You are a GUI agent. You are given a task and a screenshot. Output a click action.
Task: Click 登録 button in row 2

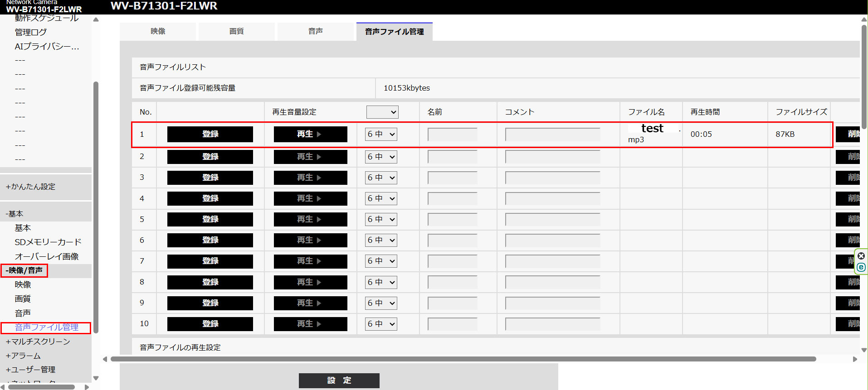pos(210,157)
